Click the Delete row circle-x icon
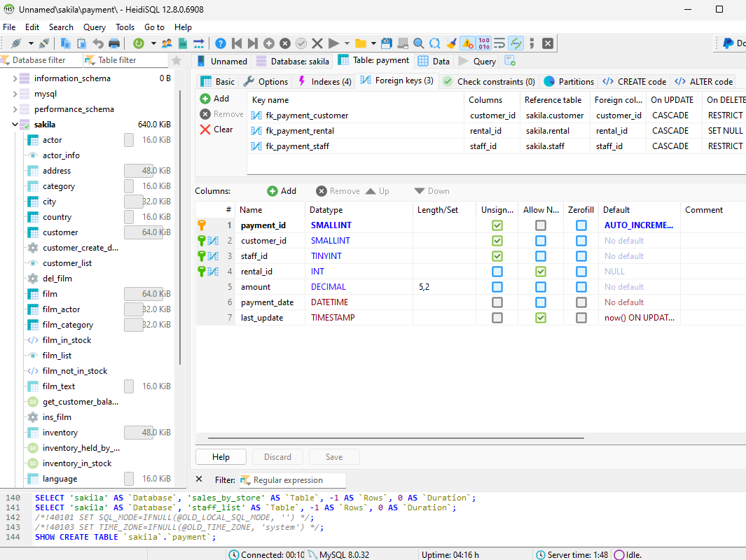The width and height of the screenshot is (746, 560). 285,43
